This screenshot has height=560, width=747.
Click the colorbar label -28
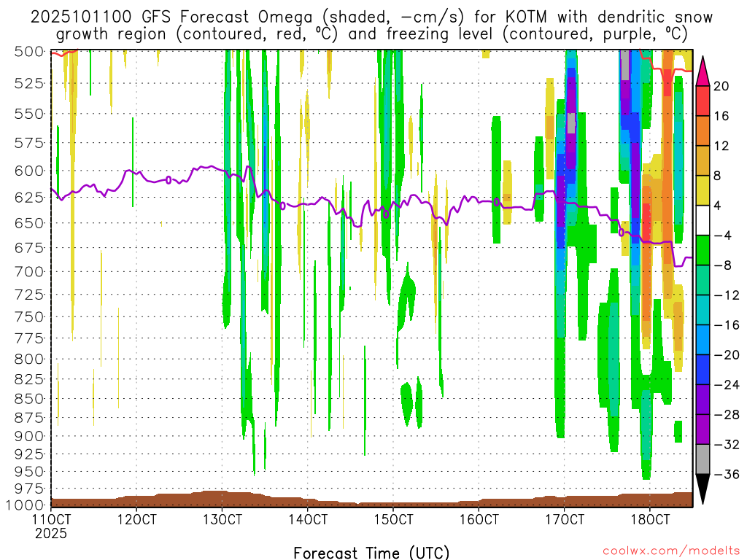pos(726,415)
